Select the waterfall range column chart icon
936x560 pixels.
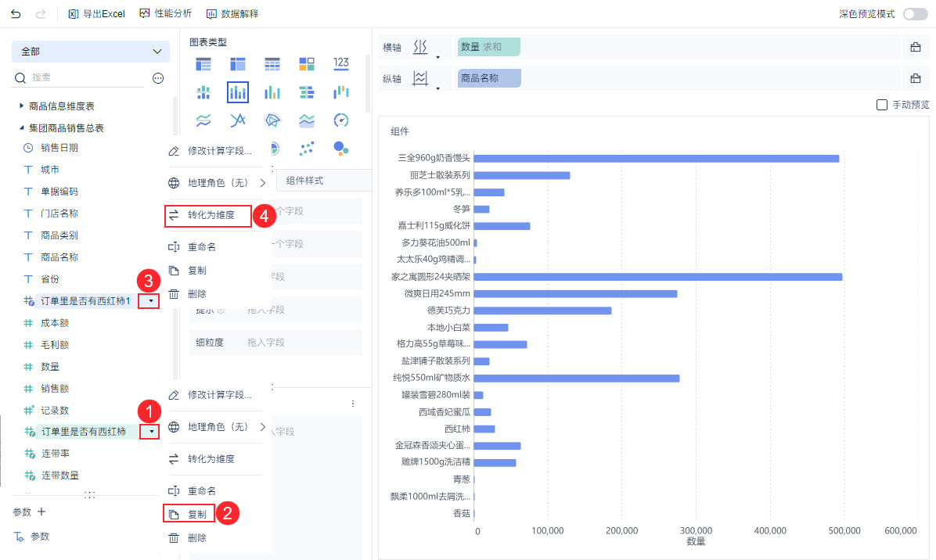coord(341,92)
